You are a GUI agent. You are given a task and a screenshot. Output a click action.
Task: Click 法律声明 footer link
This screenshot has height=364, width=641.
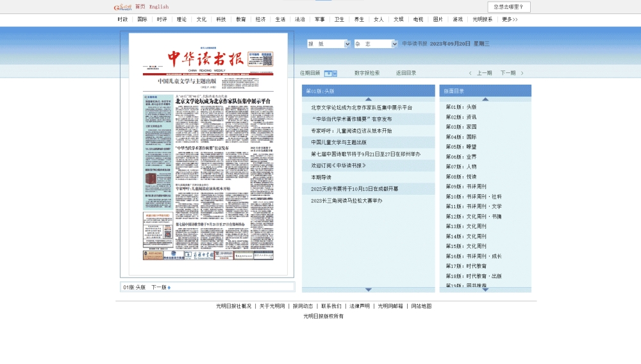(360, 306)
